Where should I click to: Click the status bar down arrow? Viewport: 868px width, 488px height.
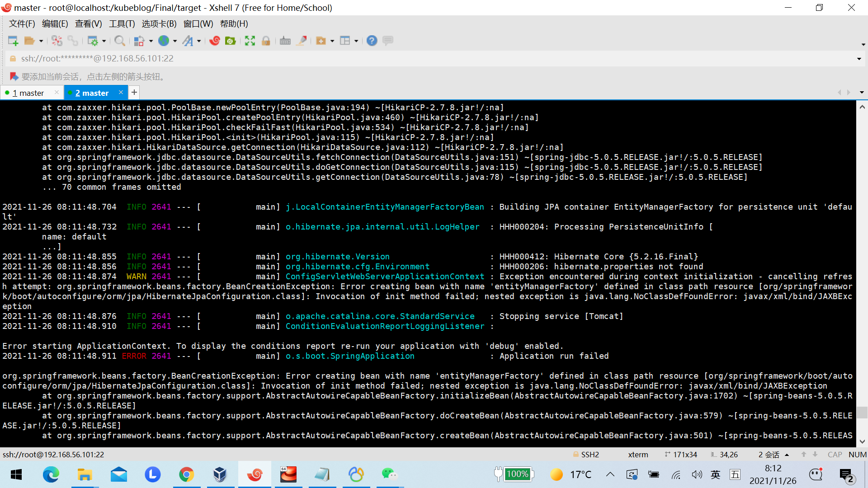[815, 455]
